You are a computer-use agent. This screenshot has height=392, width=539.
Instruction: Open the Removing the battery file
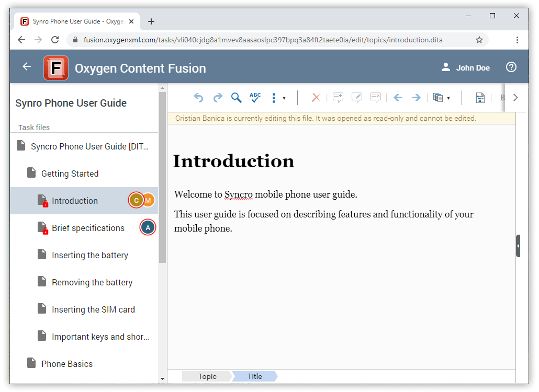[x=84, y=282]
